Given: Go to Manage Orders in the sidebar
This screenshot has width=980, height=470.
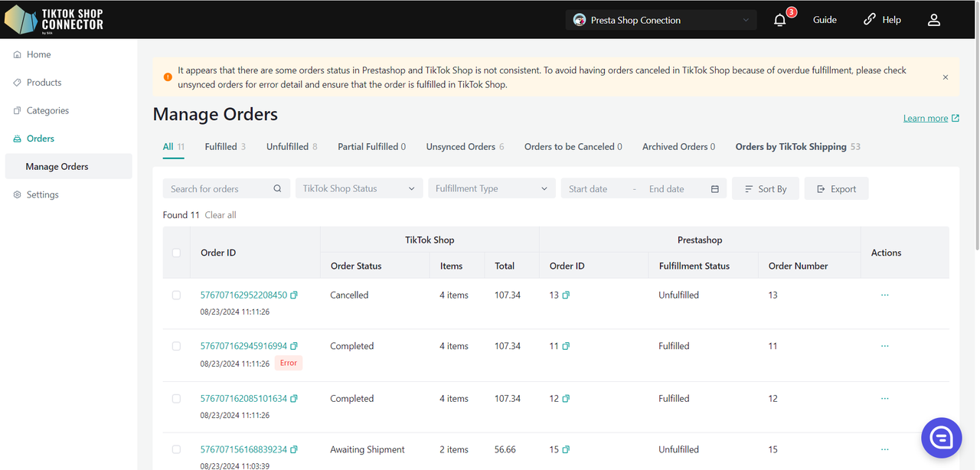Looking at the screenshot, I should tap(68, 166).
